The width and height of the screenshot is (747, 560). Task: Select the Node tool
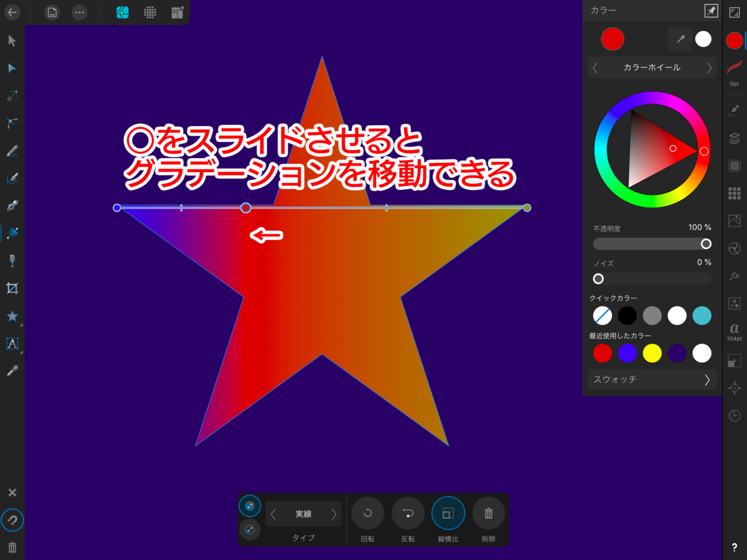[x=11, y=68]
